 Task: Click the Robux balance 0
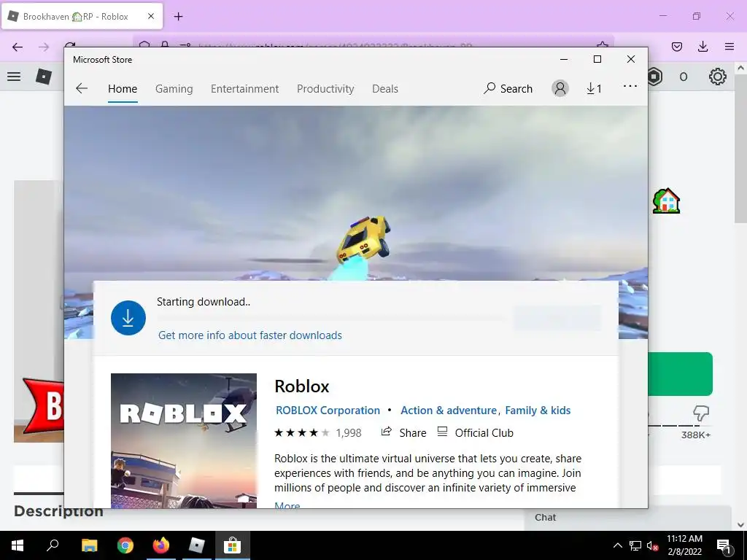click(683, 77)
